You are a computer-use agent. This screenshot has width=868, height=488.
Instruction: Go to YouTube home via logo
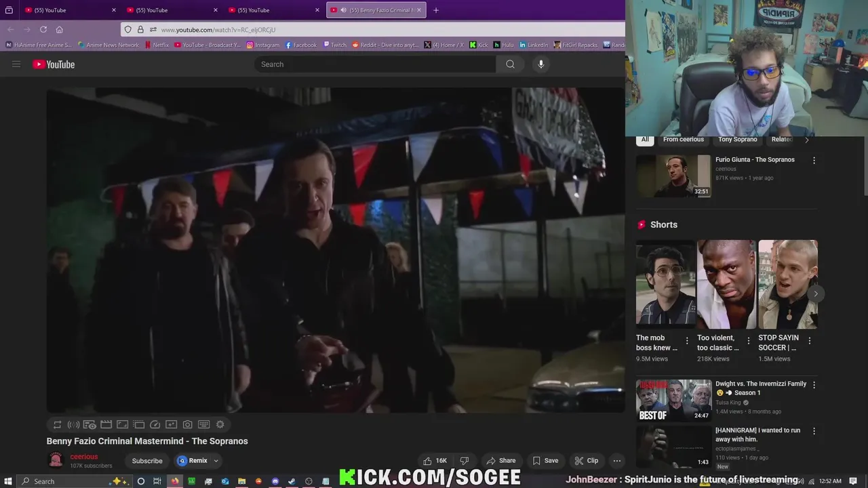pyautogui.click(x=54, y=64)
